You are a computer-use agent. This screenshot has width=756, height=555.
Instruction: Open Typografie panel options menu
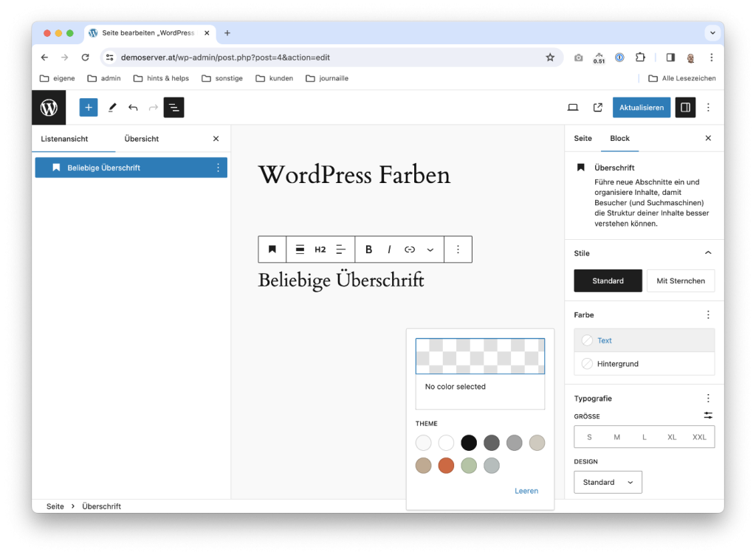pyautogui.click(x=708, y=398)
